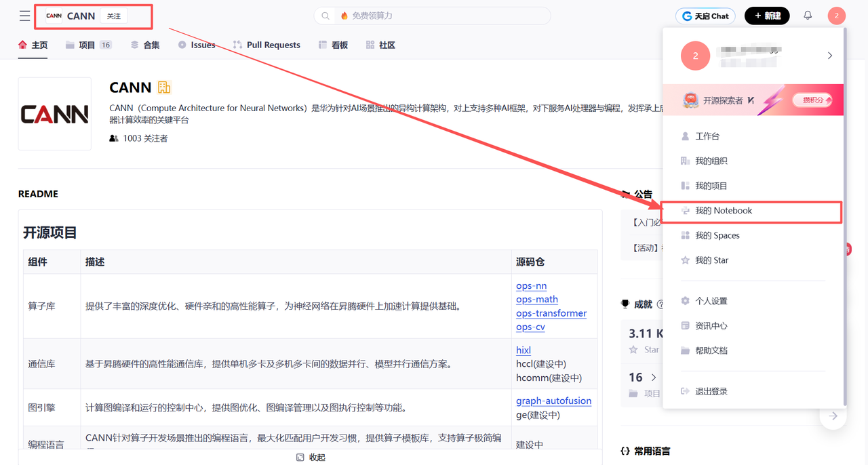Switch to the Pull Requests tab
The image size is (868, 465).
click(x=267, y=45)
